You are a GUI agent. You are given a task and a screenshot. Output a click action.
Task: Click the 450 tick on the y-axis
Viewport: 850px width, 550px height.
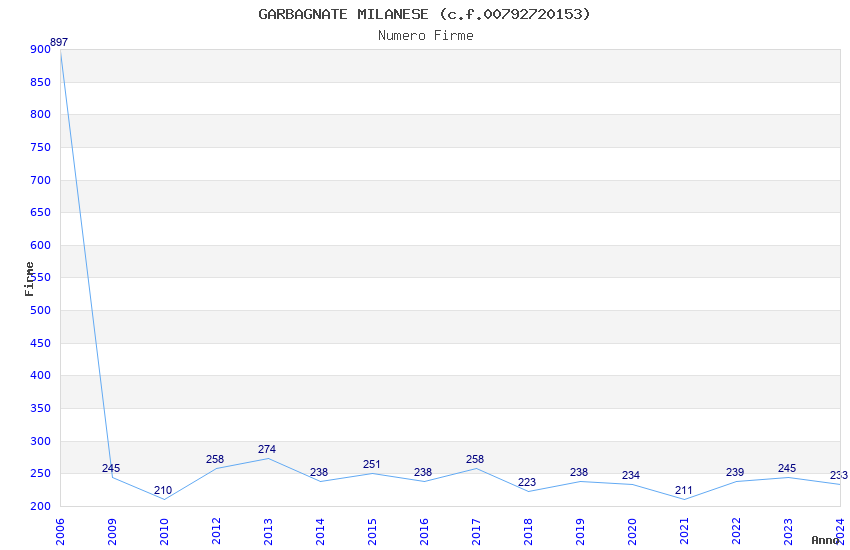tap(41, 344)
